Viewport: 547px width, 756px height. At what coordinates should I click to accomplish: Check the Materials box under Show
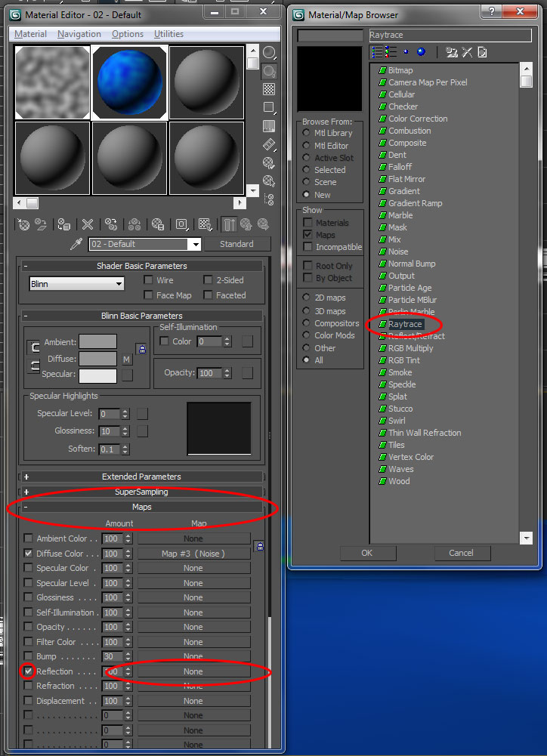pos(307,223)
